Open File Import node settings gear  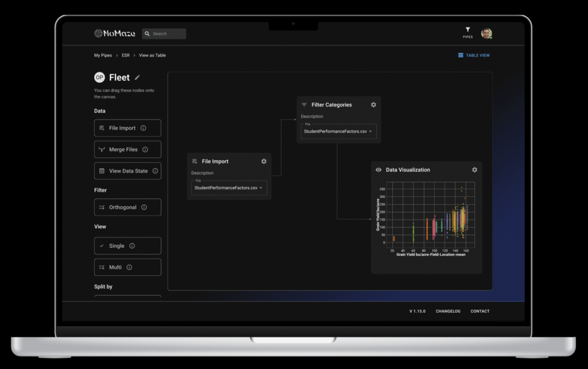tap(264, 162)
